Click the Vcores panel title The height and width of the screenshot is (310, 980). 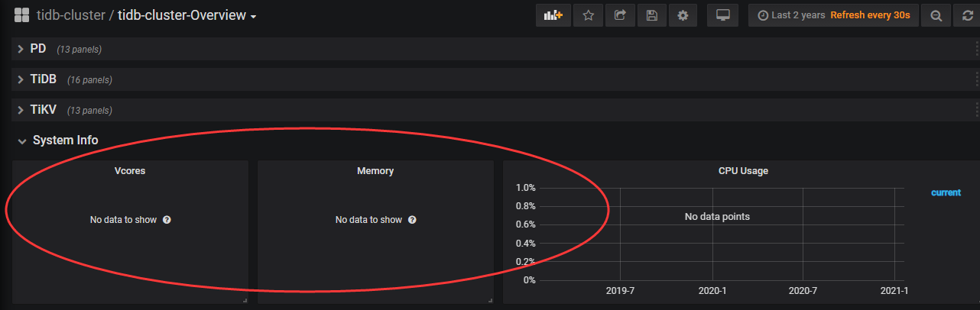point(130,171)
